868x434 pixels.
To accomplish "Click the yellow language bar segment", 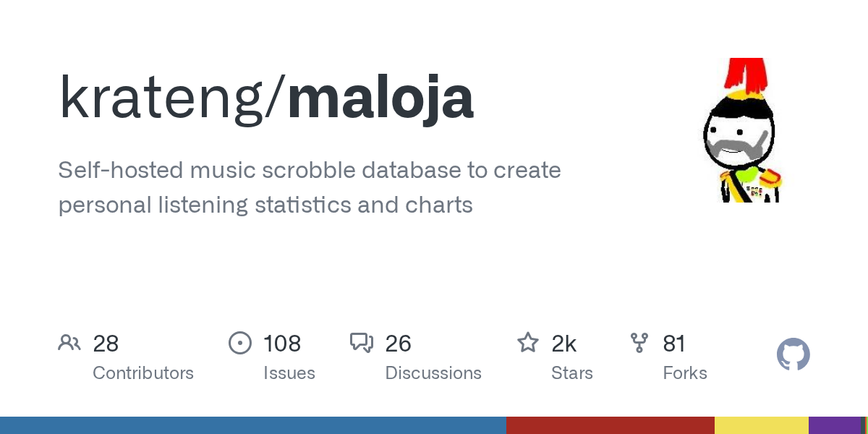I will click(x=762, y=425).
